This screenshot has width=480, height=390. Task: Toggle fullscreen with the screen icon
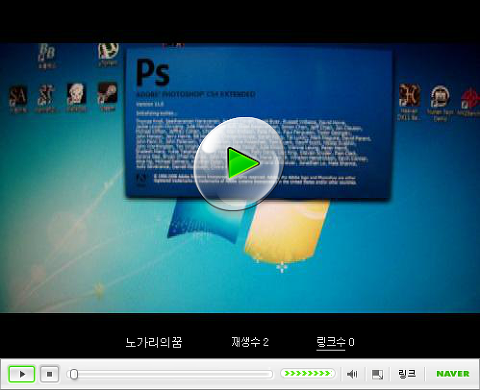pyautogui.click(x=377, y=374)
